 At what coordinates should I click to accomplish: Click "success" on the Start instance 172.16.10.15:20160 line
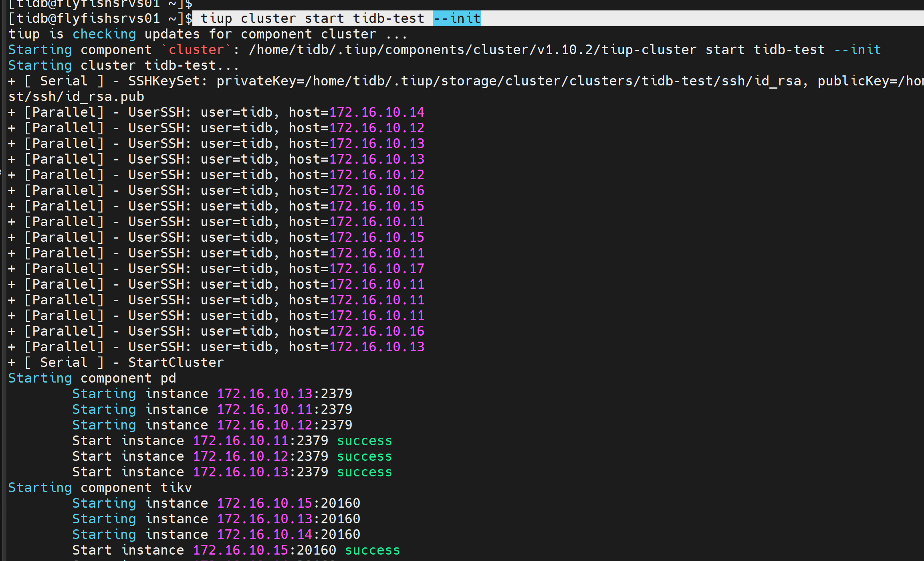pos(373,550)
